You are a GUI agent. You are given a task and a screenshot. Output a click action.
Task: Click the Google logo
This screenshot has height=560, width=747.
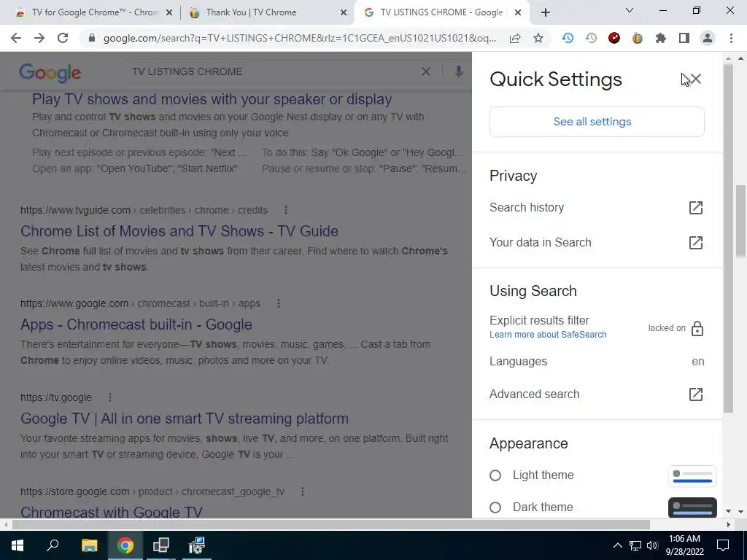click(50, 73)
